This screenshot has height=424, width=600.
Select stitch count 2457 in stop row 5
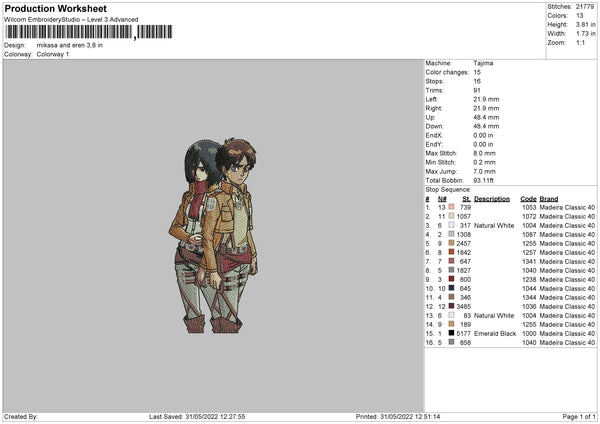tap(463, 244)
